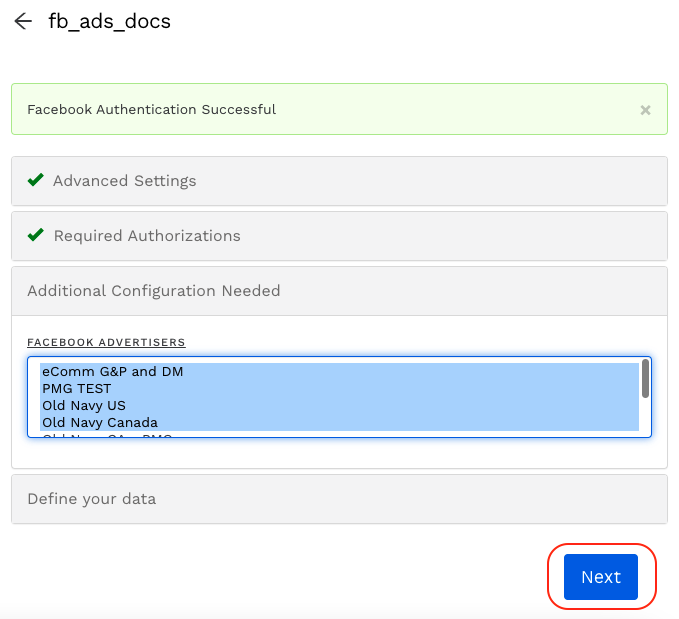Collapse the Additional Configuration Needed section
The image size is (679, 619).
[153, 291]
